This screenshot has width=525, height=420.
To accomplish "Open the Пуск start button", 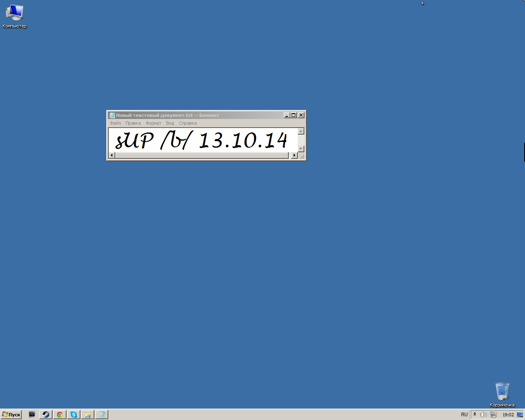I will point(11,415).
